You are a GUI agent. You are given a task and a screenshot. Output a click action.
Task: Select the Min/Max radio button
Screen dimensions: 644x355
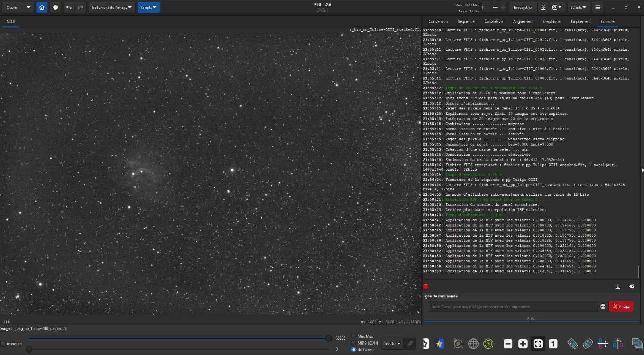click(353, 336)
